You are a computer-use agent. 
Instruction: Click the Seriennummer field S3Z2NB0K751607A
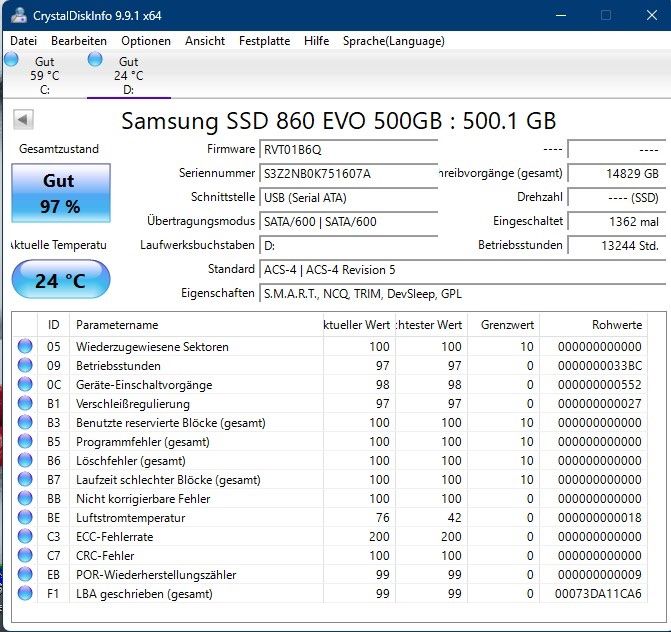(x=348, y=174)
